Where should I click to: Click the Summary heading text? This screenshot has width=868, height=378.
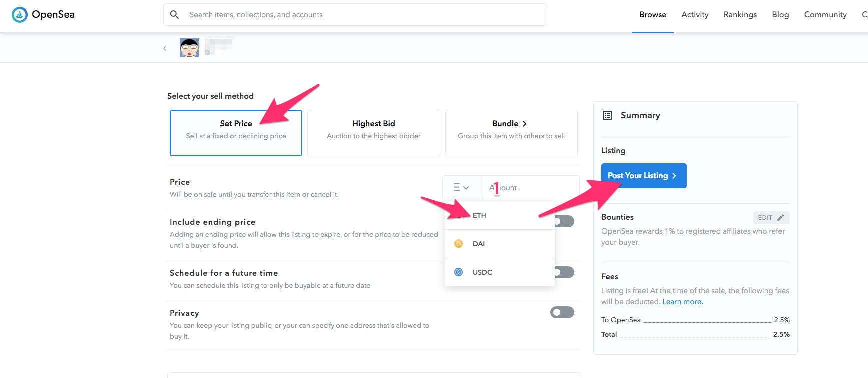[x=640, y=115]
